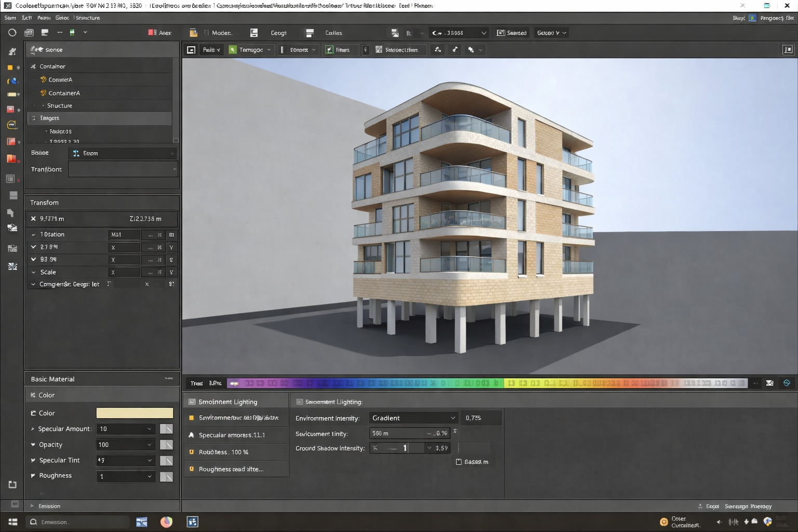This screenshot has height=532, width=798.
Task: Enable the Based m checkbox
Action: coord(459,461)
